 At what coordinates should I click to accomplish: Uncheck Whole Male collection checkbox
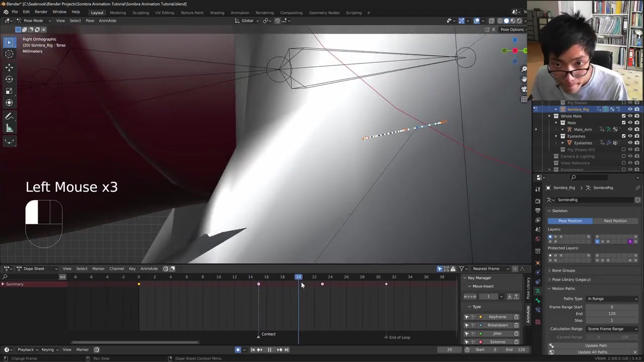click(x=624, y=116)
